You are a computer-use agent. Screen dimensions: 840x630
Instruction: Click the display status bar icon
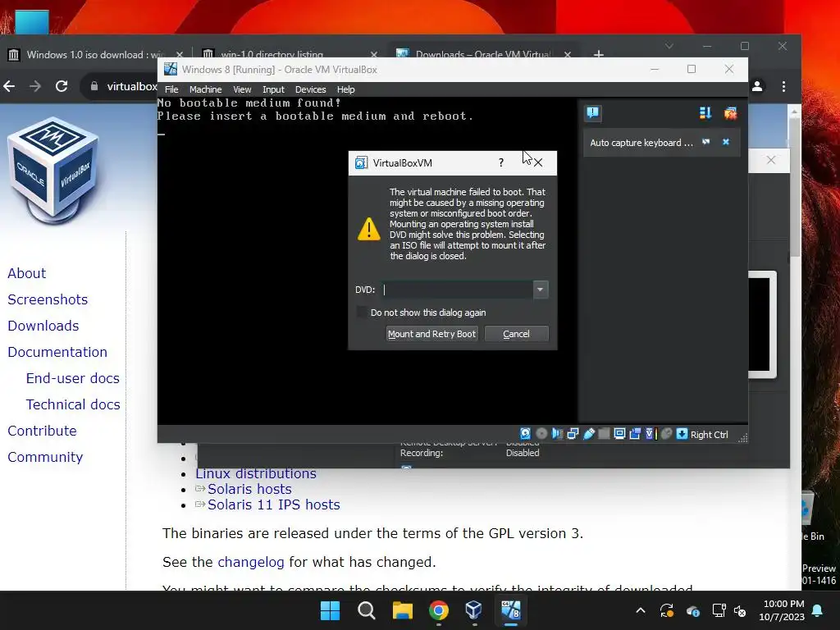click(x=619, y=434)
